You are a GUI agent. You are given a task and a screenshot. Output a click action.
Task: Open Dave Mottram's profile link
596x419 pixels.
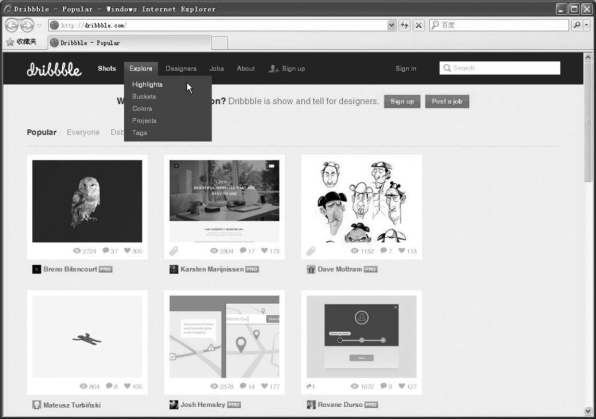(x=340, y=269)
